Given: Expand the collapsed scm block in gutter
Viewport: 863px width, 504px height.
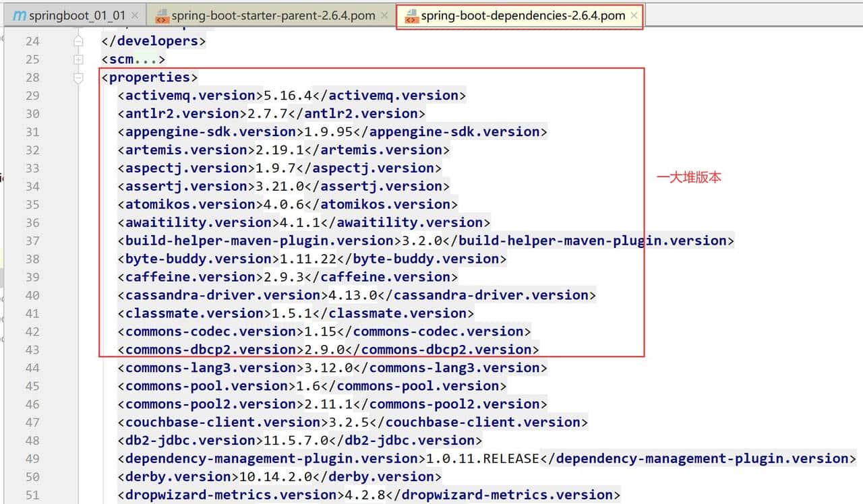Looking at the screenshot, I should pos(79,59).
